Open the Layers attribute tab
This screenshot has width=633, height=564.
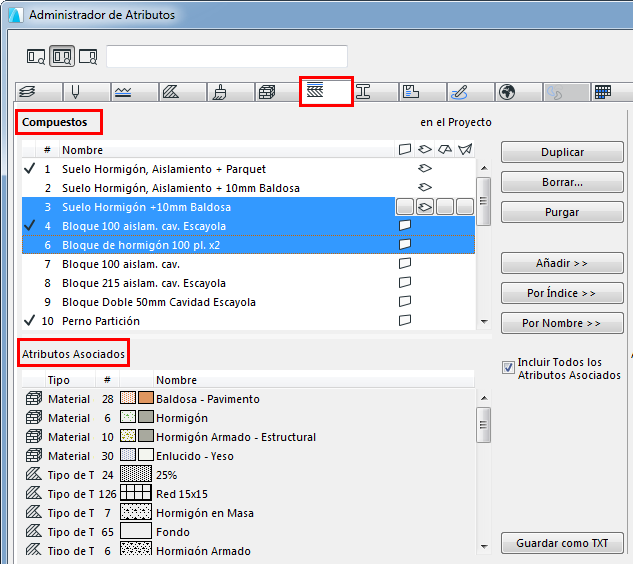point(39,92)
